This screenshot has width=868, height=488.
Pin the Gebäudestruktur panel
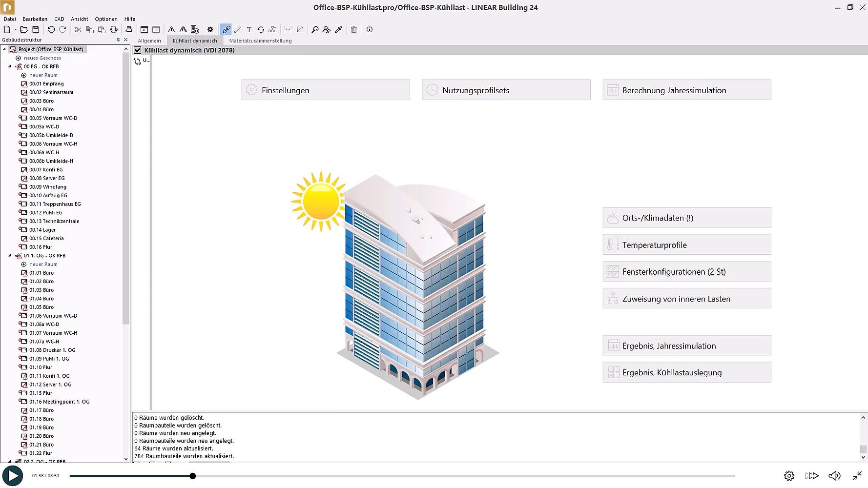click(x=118, y=40)
